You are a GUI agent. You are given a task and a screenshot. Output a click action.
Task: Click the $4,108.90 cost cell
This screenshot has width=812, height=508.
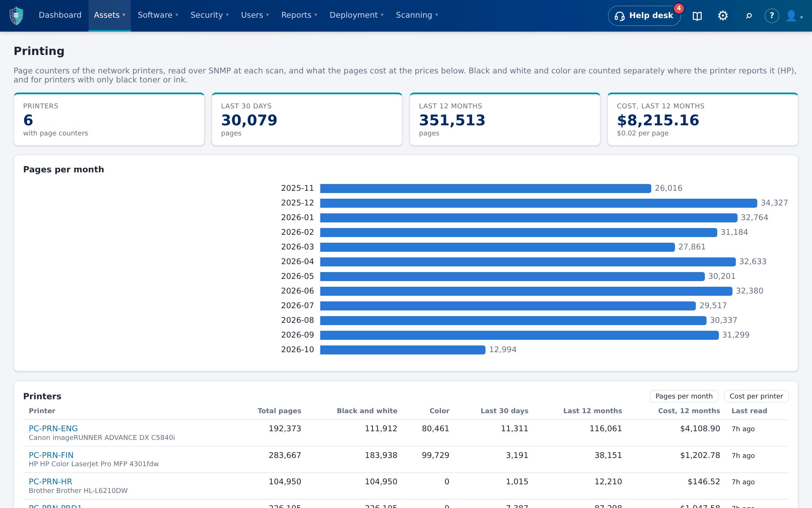tap(700, 429)
